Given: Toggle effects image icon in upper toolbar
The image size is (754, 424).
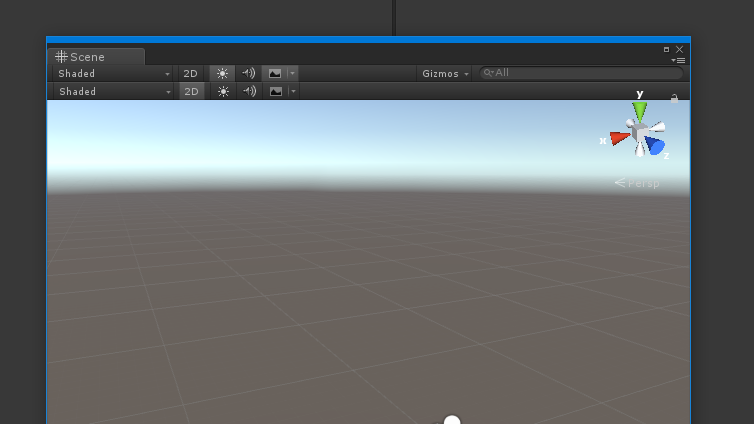Looking at the screenshot, I should tap(275, 74).
